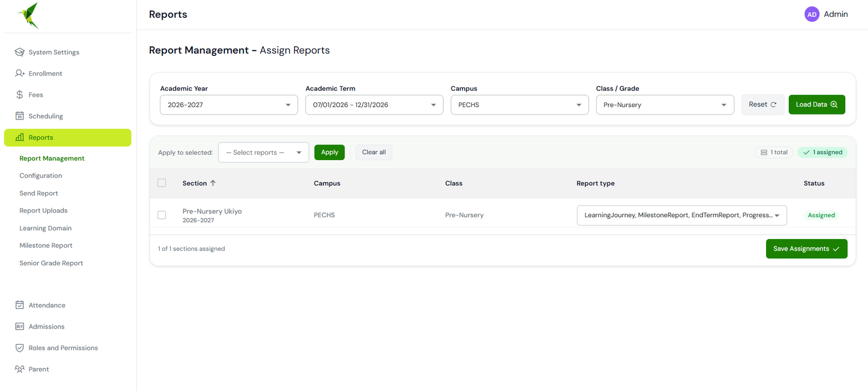Open the Send Report submenu item
The height and width of the screenshot is (391, 868).
[x=39, y=193]
